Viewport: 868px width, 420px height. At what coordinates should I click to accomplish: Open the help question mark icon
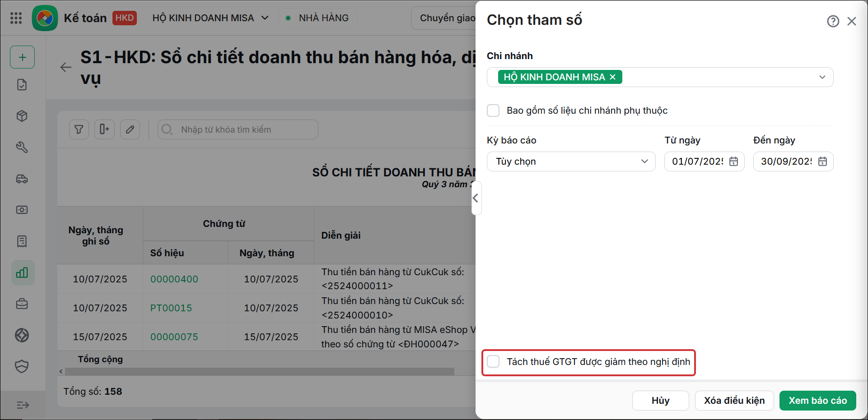(x=833, y=21)
